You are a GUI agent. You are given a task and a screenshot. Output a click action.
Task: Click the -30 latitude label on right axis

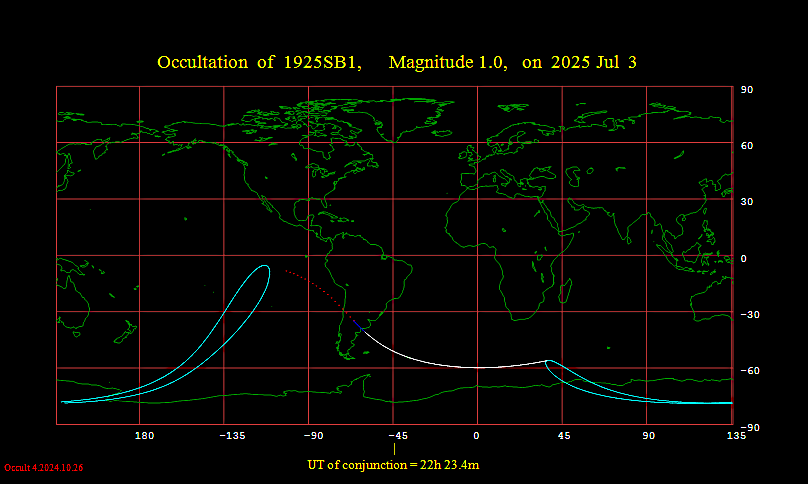(x=746, y=315)
